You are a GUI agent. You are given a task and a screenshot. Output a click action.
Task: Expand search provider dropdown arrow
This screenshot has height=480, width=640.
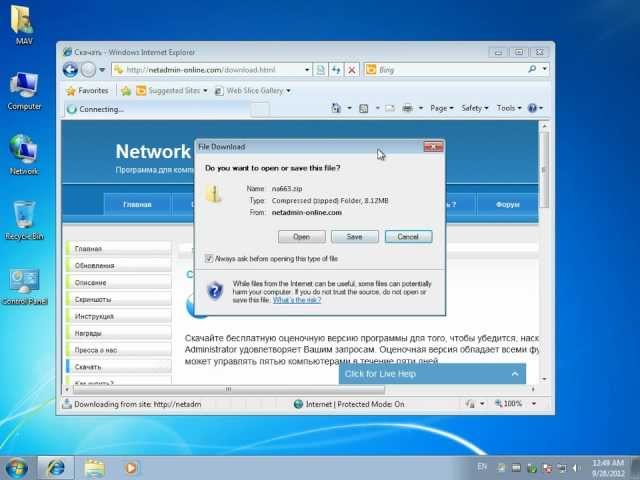click(544, 69)
